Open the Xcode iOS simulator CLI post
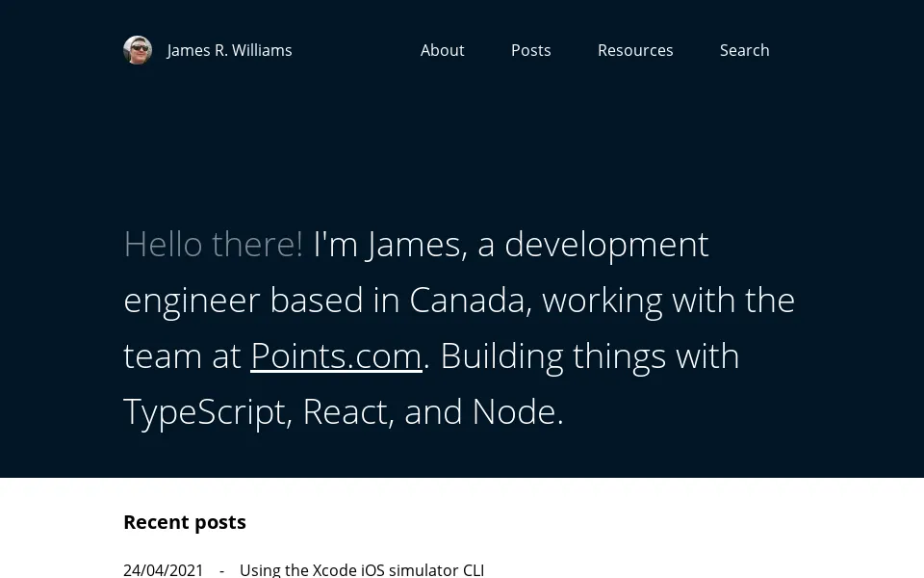 coord(362,569)
